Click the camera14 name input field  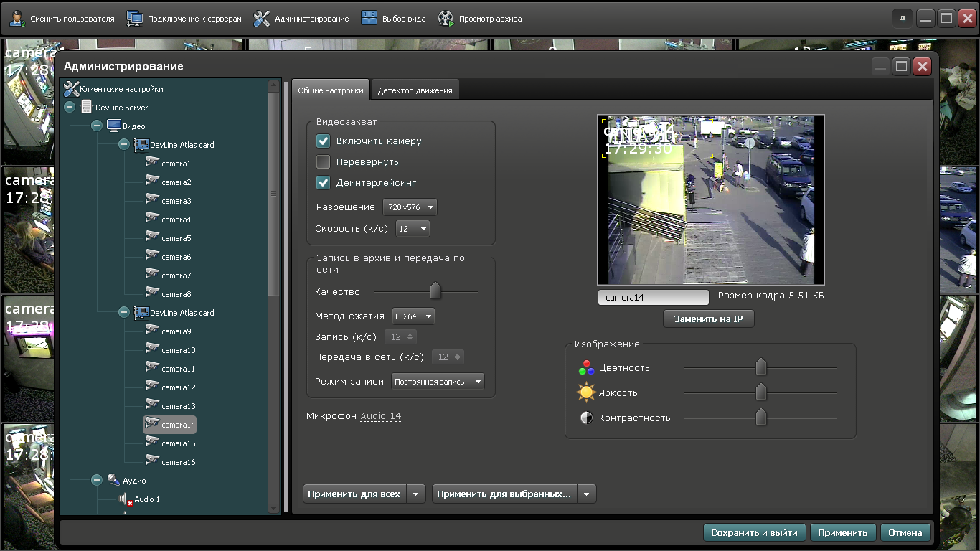pos(653,297)
